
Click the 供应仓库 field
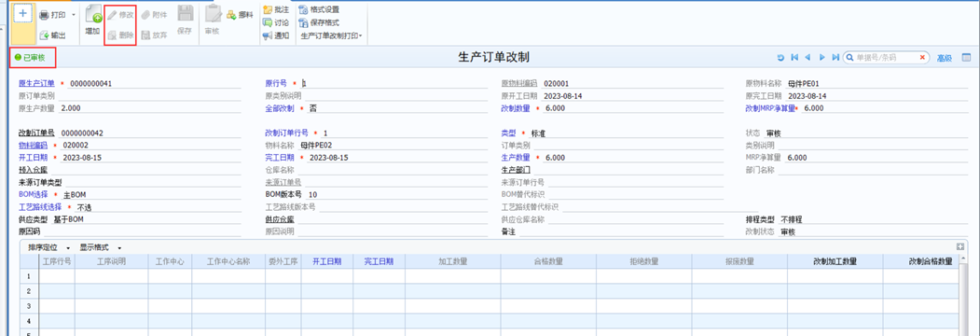tap(392, 219)
